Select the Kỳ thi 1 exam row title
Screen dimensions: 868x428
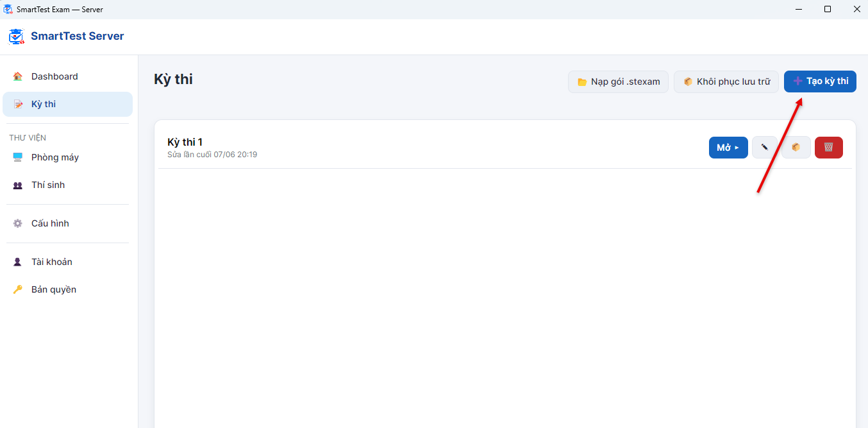[x=185, y=142]
